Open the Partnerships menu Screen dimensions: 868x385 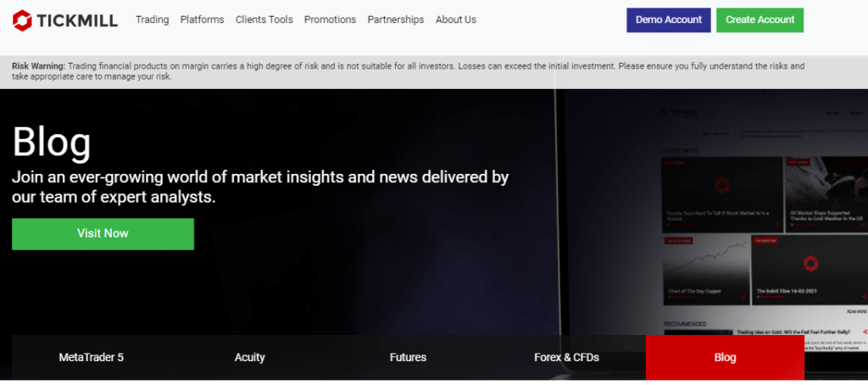point(396,20)
